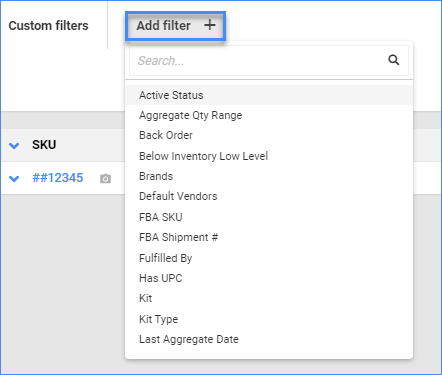Expand the SKU column header chevron
The width and height of the screenshot is (442, 375).
pos(14,145)
